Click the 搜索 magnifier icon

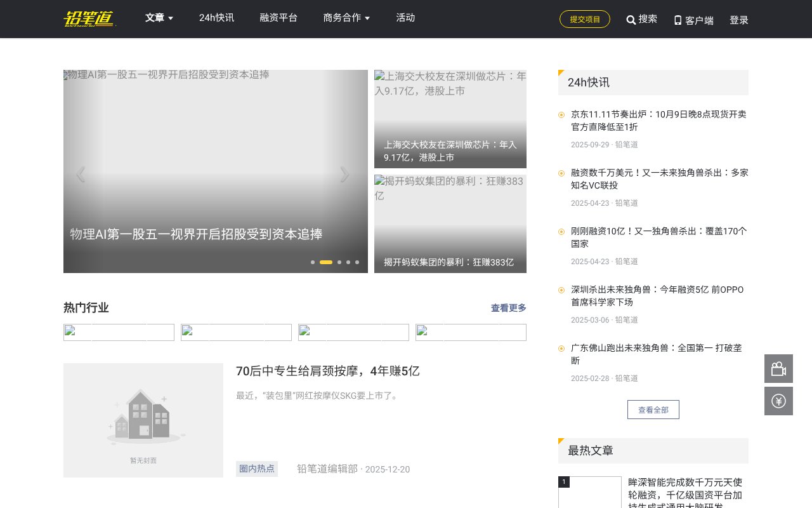coord(631,19)
